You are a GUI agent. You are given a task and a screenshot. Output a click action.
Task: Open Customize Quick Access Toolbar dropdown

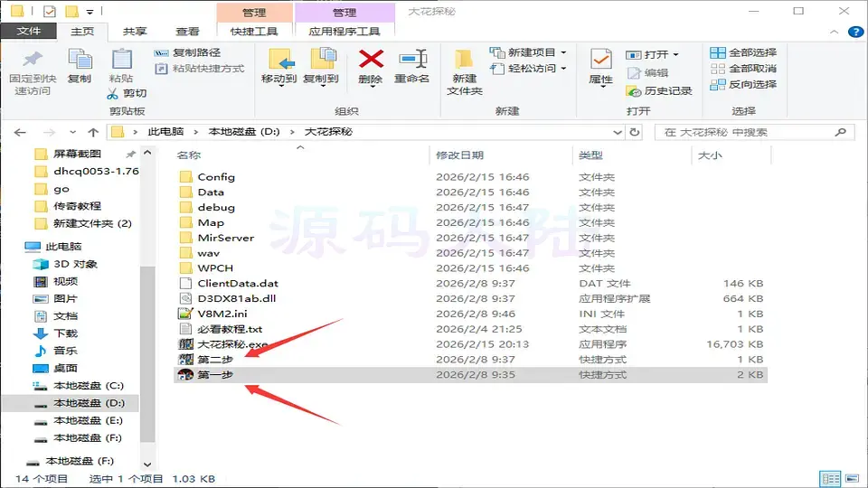point(90,11)
